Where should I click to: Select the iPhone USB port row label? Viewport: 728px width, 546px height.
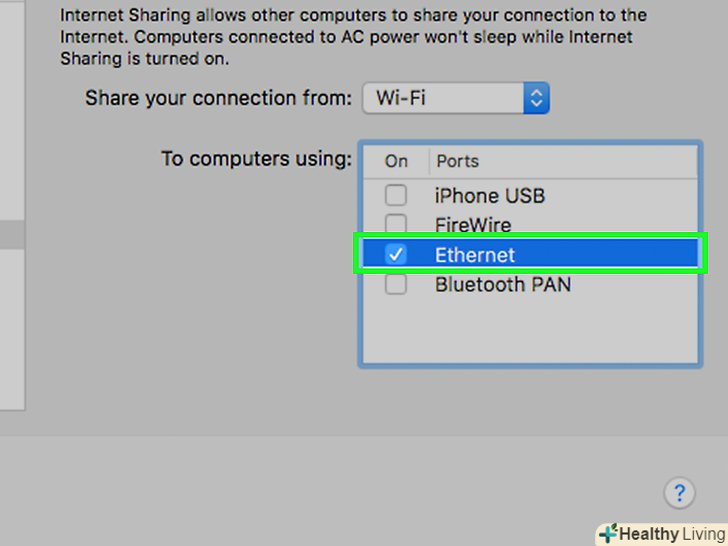[490, 195]
